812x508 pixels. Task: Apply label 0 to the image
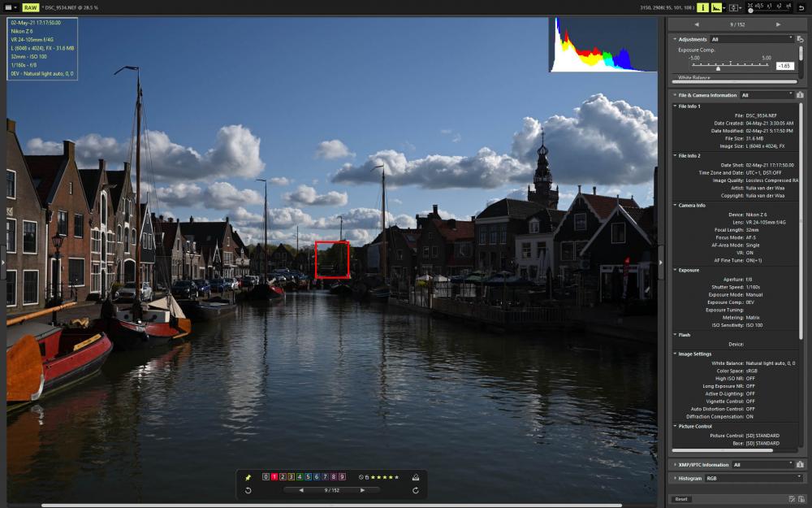tap(266, 477)
